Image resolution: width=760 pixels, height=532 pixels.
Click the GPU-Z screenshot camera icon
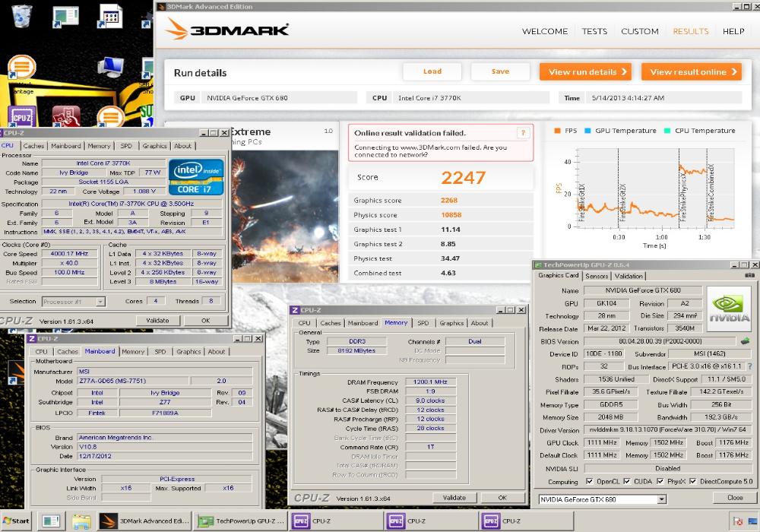pos(749,275)
